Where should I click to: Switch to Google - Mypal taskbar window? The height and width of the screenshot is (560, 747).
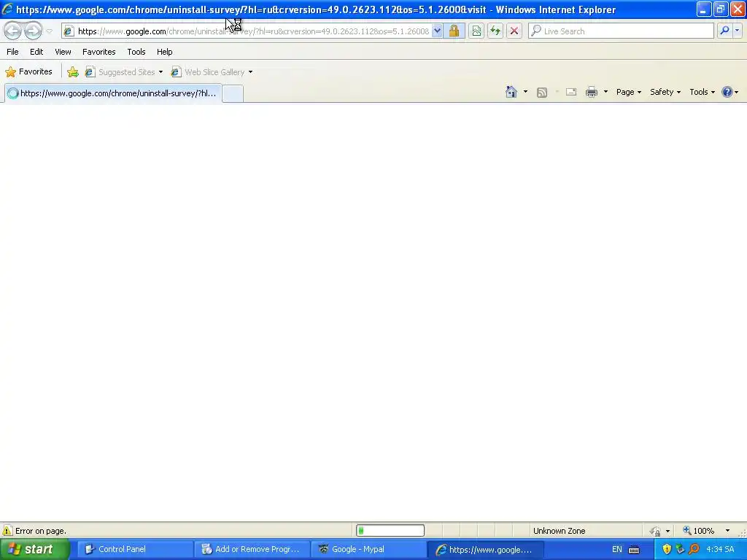pos(368,550)
